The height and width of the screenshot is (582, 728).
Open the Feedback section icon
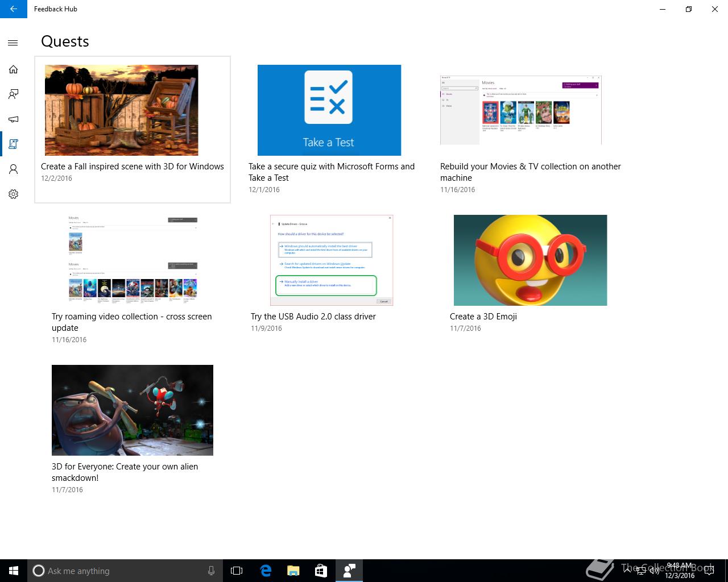pyautogui.click(x=13, y=94)
